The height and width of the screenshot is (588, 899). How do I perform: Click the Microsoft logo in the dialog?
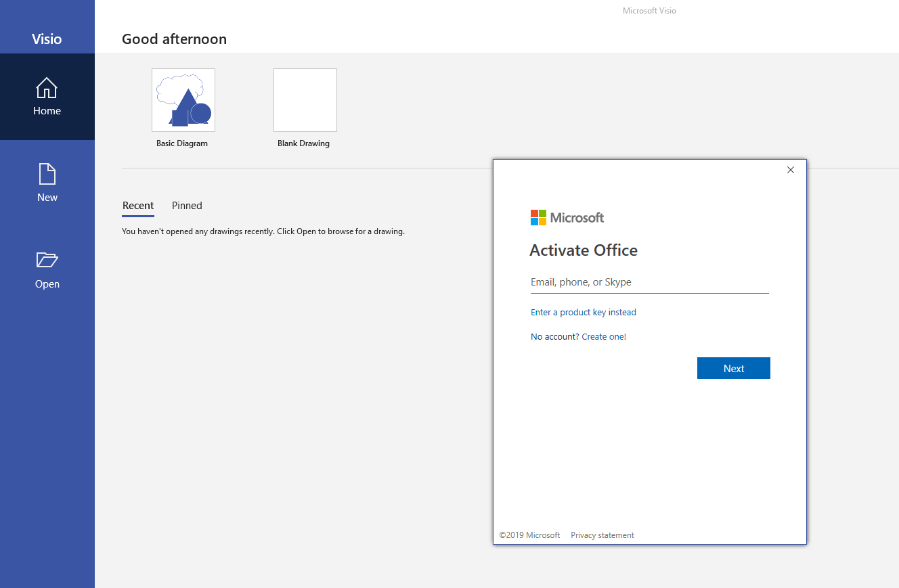coord(567,217)
